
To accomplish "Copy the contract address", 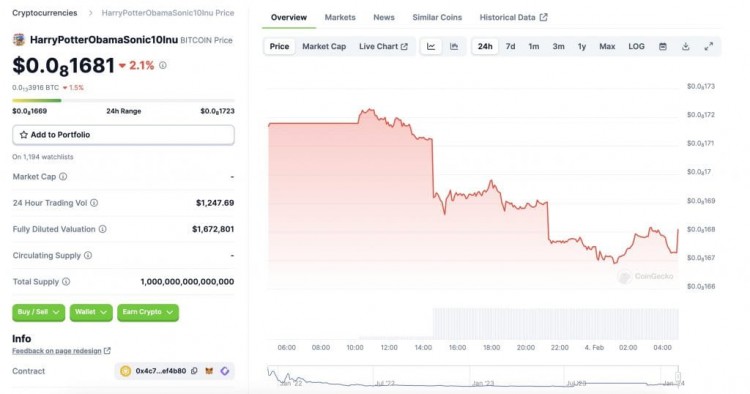I will click(194, 371).
